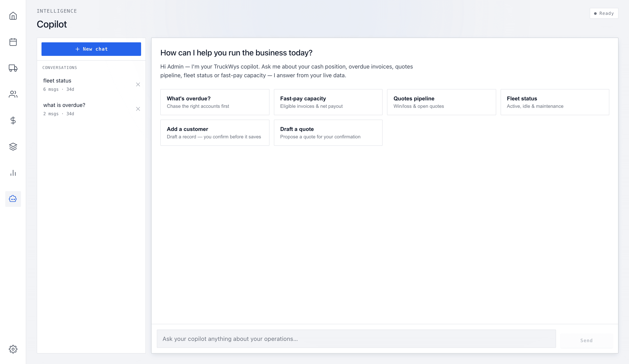Viewport: 629px width, 364px height.
Task: Choose the What's overdue? suggestion card
Action: 215,102
